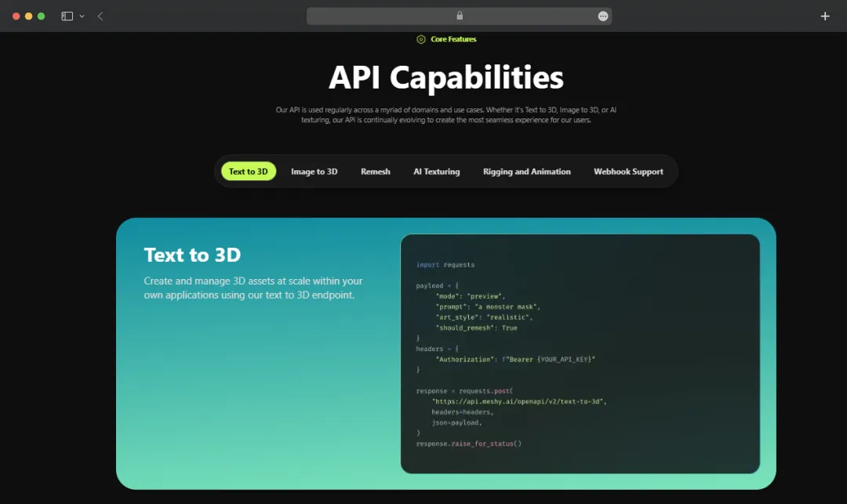Screen dimensions: 847x504
Task: Click the "a monster mask" prompt line
Action: coord(488,306)
